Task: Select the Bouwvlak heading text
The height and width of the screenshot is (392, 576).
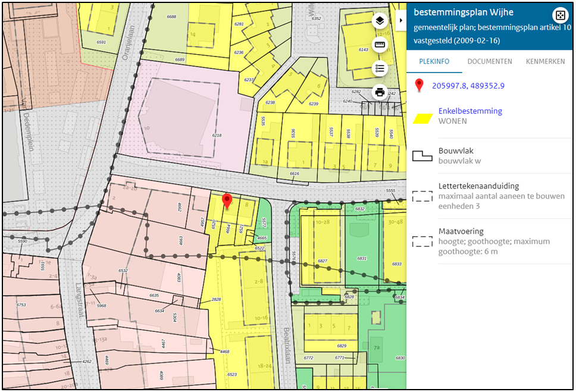Action: click(x=456, y=150)
